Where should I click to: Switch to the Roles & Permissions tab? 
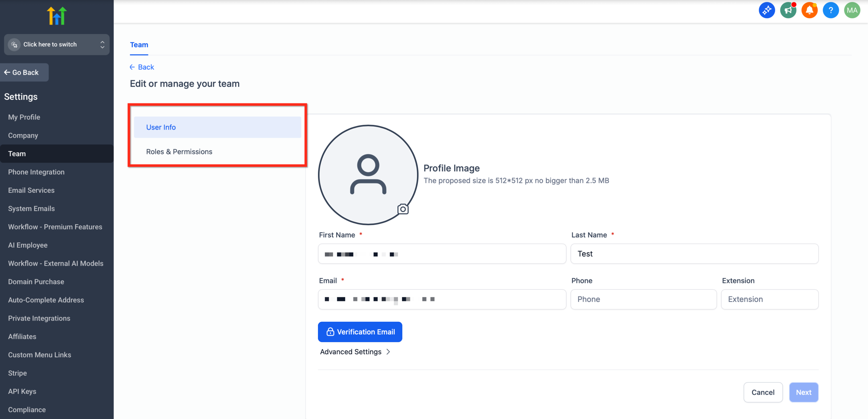(179, 152)
